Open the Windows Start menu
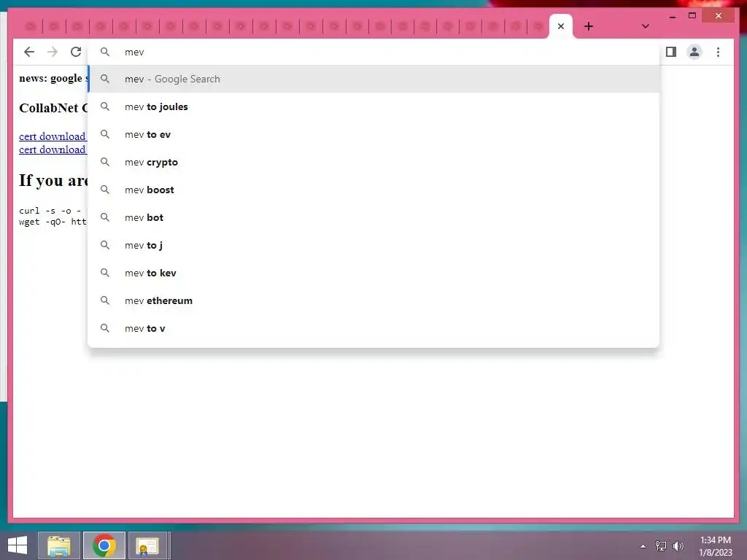The height and width of the screenshot is (560, 747). [x=18, y=545]
